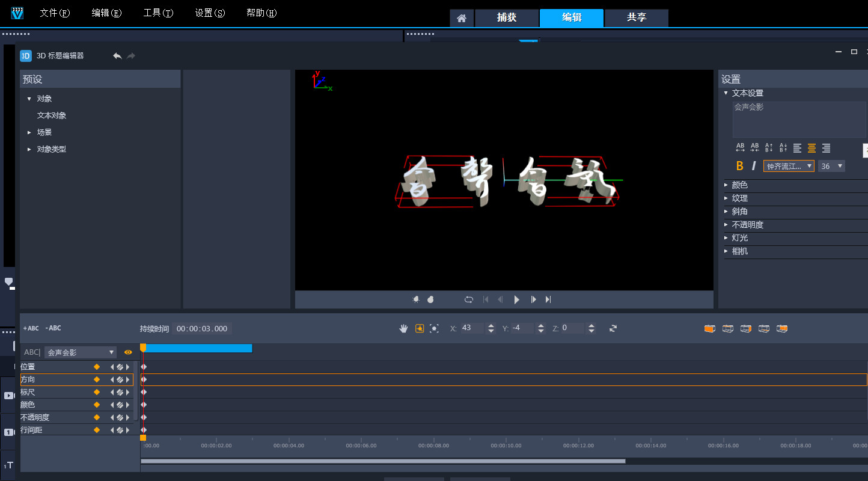868x481 pixels.
Task: Choose the fifth cube view icon
Action: [x=782, y=328]
